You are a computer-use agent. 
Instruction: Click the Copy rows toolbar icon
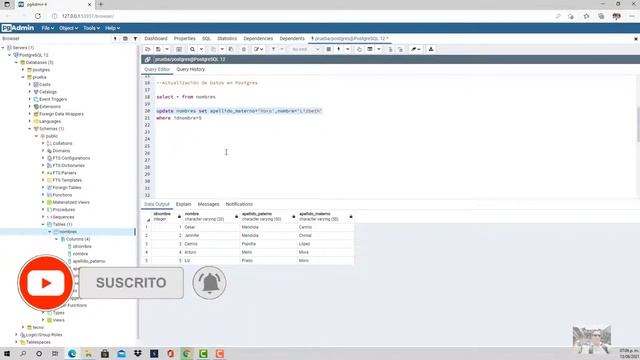[213, 49]
